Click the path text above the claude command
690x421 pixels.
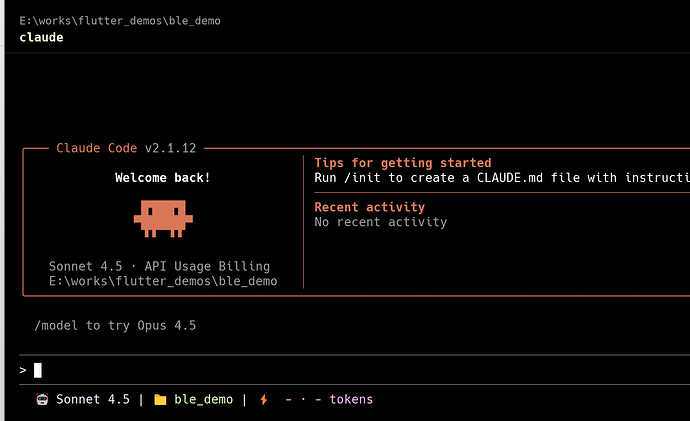click(120, 21)
